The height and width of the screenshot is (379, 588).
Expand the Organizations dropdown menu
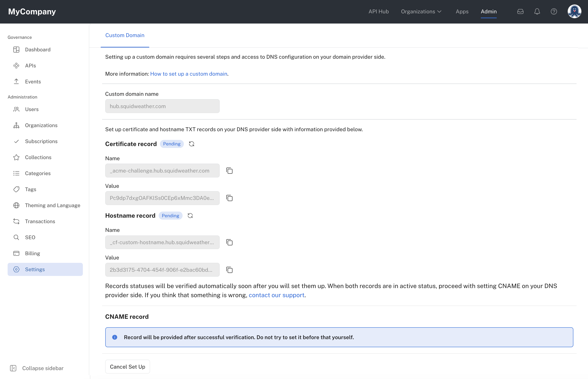[421, 12]
